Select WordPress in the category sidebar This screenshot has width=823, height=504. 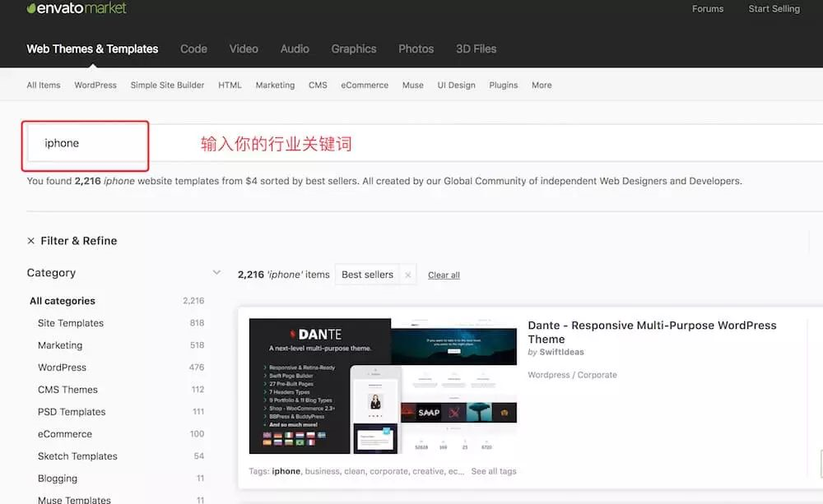click(x=61, y=367)
